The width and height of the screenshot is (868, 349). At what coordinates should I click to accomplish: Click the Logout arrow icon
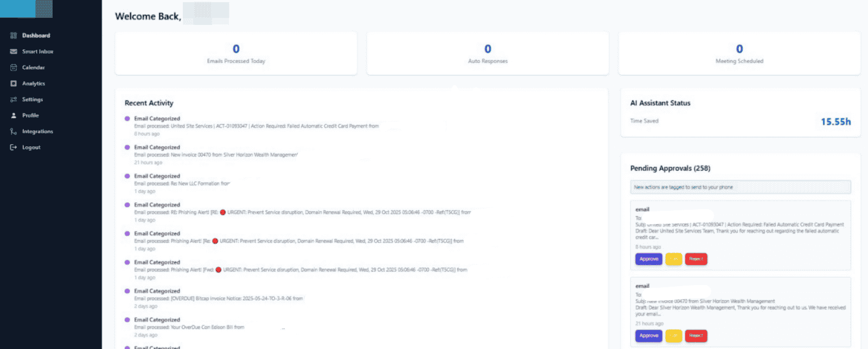14,147
